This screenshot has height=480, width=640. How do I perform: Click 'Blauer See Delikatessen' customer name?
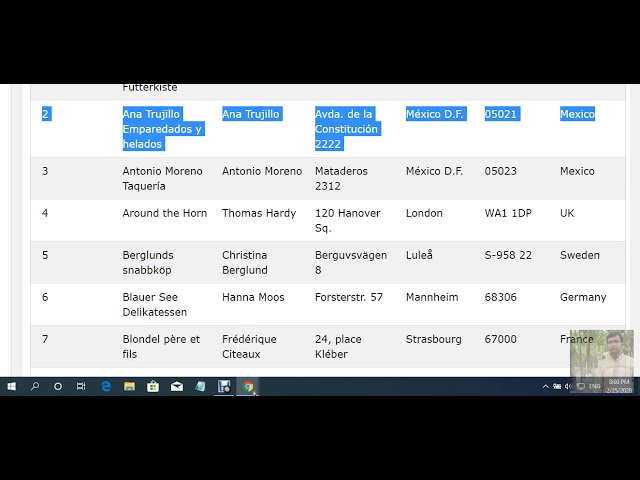[x=155, y=304]
